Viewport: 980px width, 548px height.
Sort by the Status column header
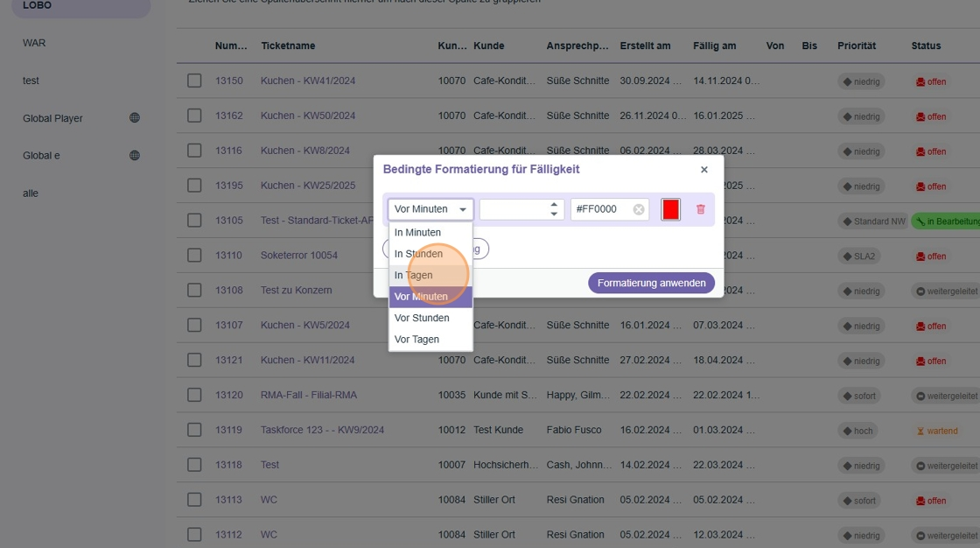click(926, 46)
